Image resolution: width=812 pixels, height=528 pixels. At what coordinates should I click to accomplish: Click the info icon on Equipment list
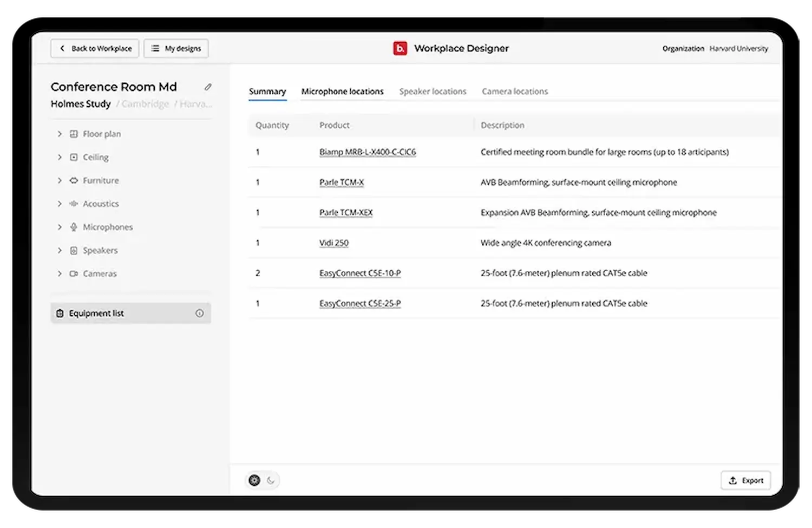pyautogui.click(x=200, y=314)
